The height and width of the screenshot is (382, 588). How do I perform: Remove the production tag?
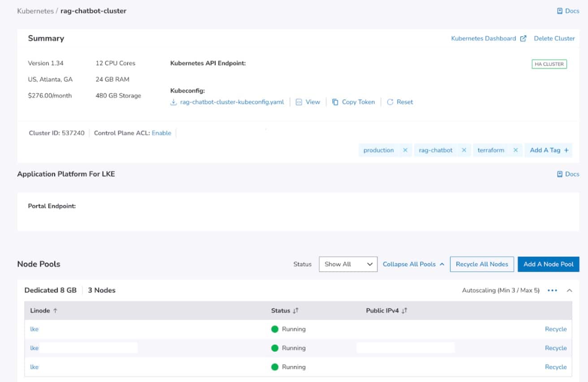(x=405, y=150)
